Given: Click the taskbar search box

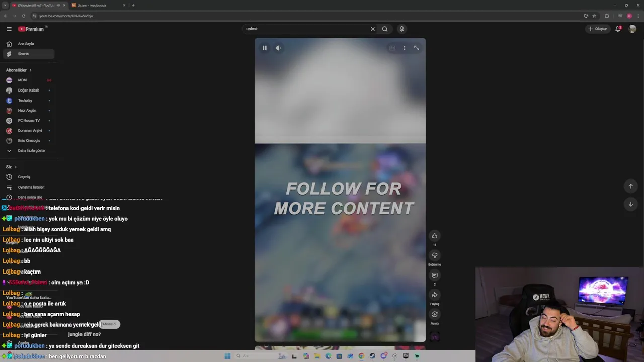Looking at the screenshot, I should coord(262,356).
